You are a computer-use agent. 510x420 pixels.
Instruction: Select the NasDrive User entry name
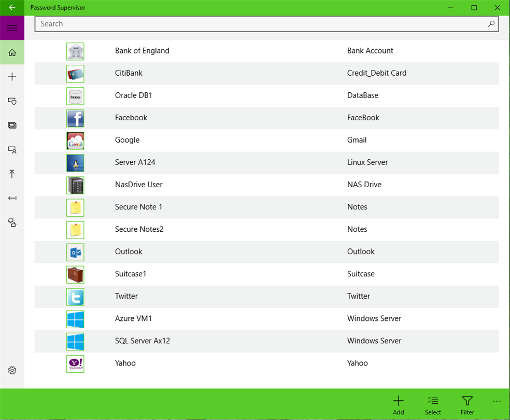click(138, 185)
